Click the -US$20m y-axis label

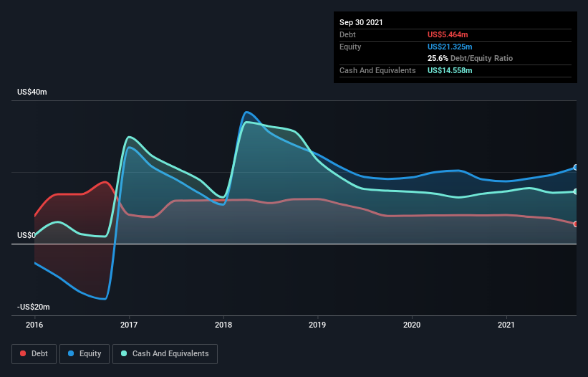(34, 307)
